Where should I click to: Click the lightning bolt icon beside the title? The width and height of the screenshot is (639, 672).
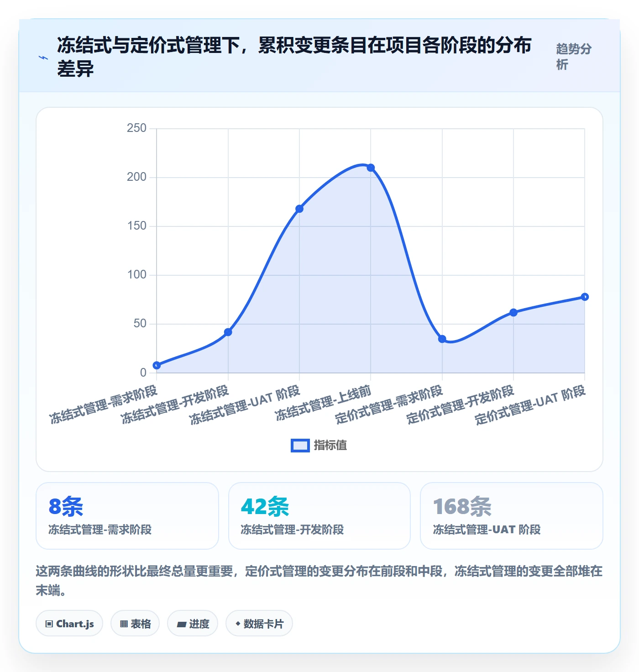(43, 58)
